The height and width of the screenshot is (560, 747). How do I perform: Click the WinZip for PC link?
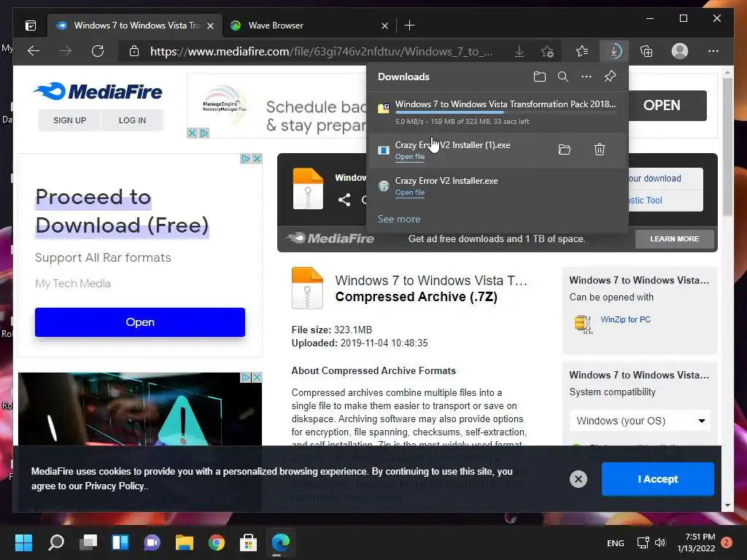click(x=625, y=319)
